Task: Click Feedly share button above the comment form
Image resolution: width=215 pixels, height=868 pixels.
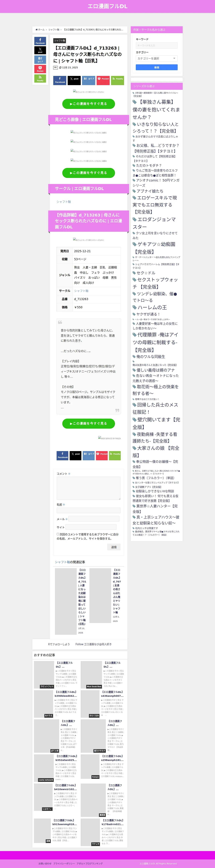Action: click(115, 455)
